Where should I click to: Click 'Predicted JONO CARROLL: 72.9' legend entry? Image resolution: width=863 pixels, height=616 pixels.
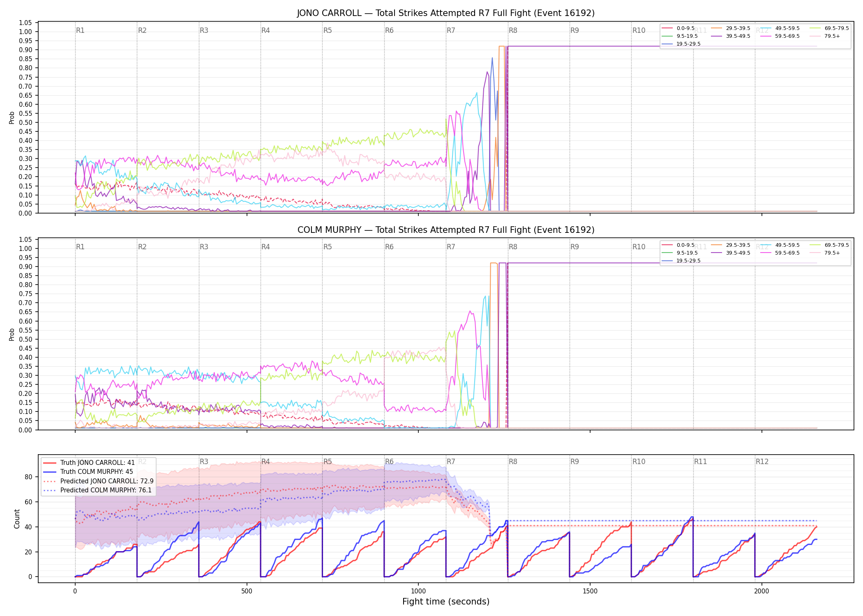(98, 481)
